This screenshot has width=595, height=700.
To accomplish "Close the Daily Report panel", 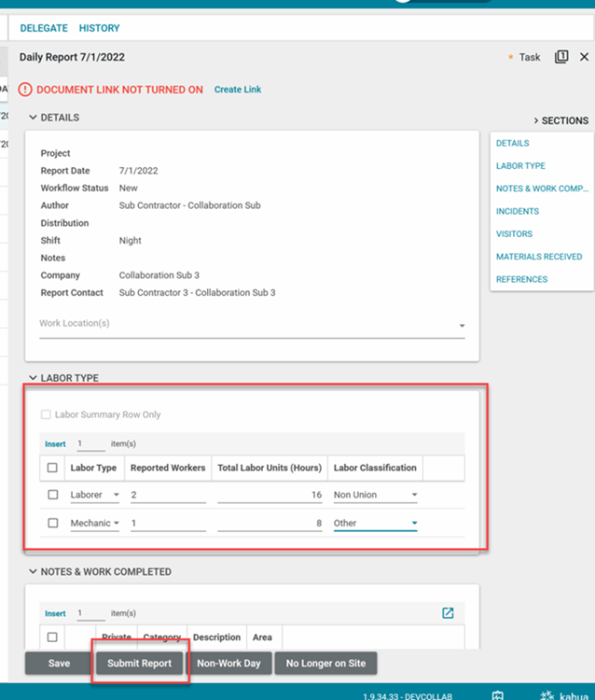I will 584,57.
